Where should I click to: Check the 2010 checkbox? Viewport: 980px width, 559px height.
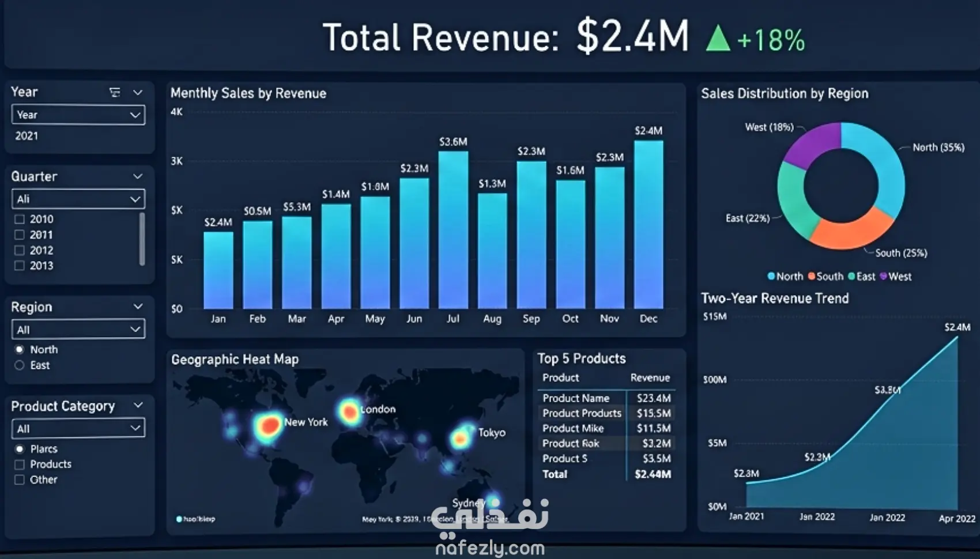tap(20, 219)
